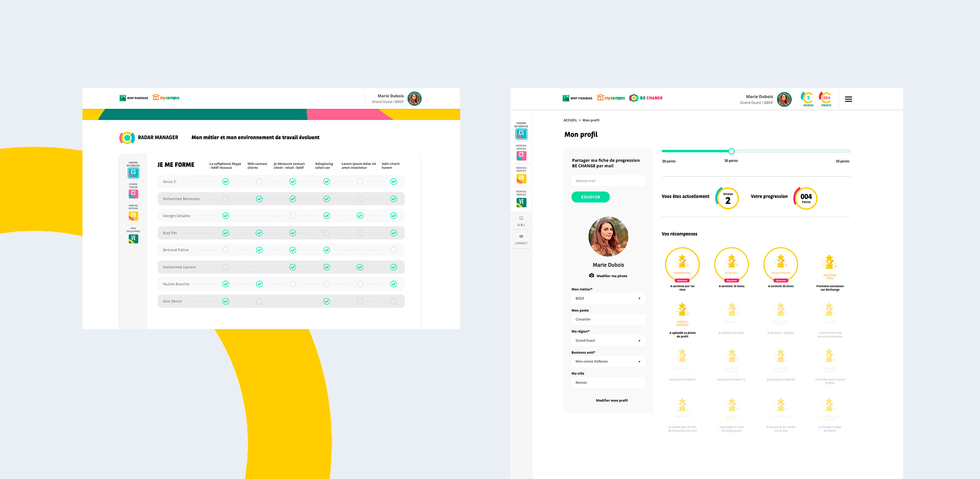Select the BN icon in Radar Manager sidebar

point(133,216)
